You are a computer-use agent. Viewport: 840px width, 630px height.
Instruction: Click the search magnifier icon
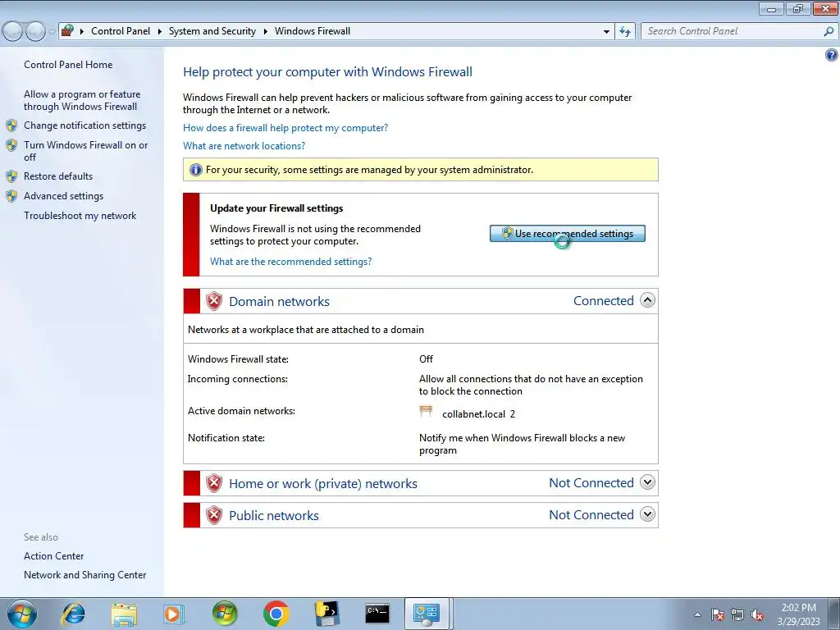click(x=829, y=31)
